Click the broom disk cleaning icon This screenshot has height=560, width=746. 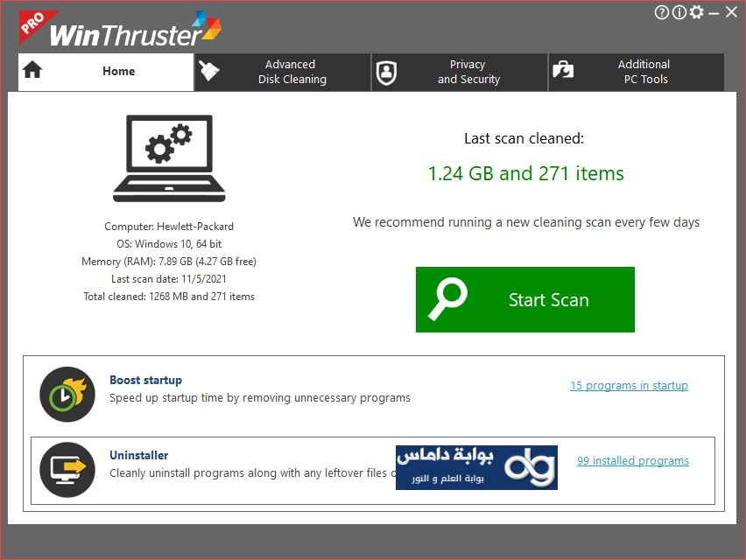point(209,71)
